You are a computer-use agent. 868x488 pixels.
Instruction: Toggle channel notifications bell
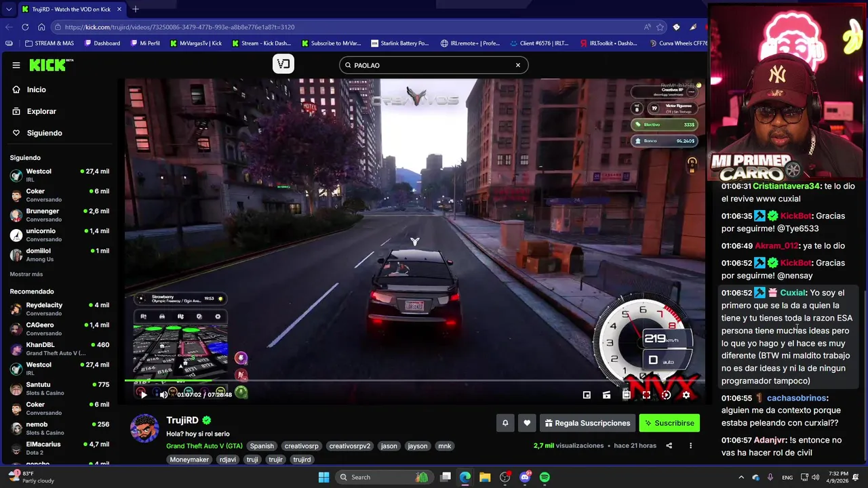pyautogui.click(x=505, y=423)
